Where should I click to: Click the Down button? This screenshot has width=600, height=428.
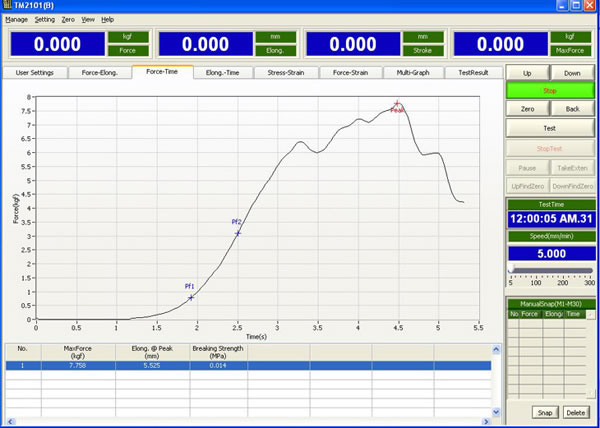[571, 74]
